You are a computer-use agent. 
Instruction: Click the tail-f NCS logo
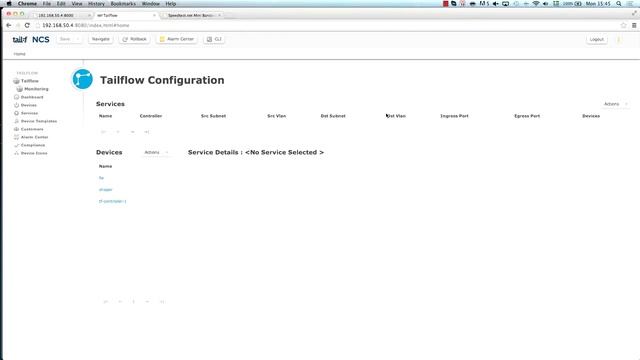(x=31, y=39)
